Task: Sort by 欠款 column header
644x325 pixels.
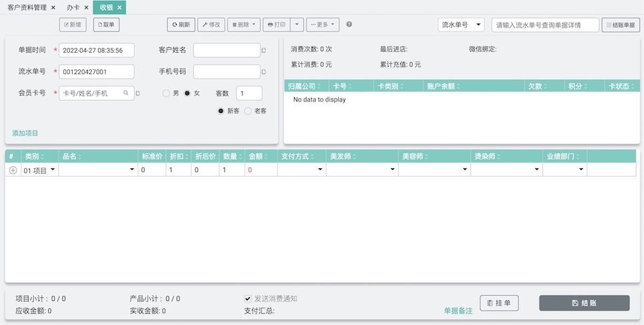Action: (x=545, y=86)
